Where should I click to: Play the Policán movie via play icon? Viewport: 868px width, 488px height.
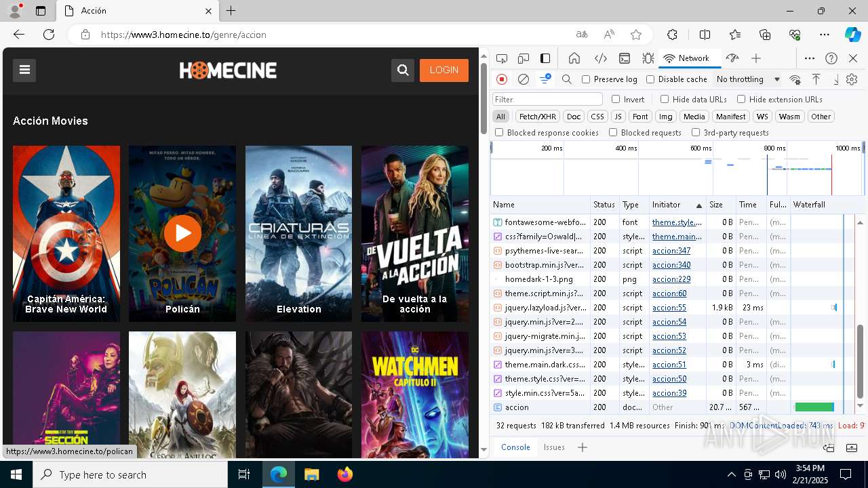pos(182,233)
